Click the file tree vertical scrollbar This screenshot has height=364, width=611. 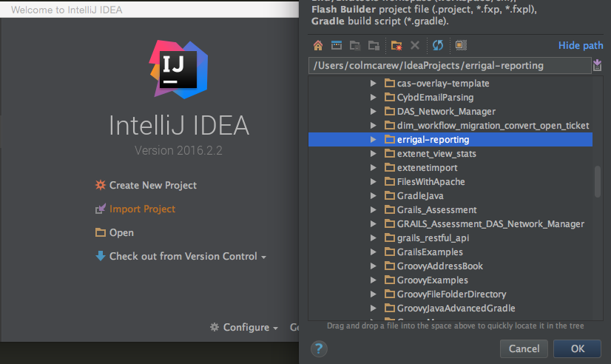point(598,181)
